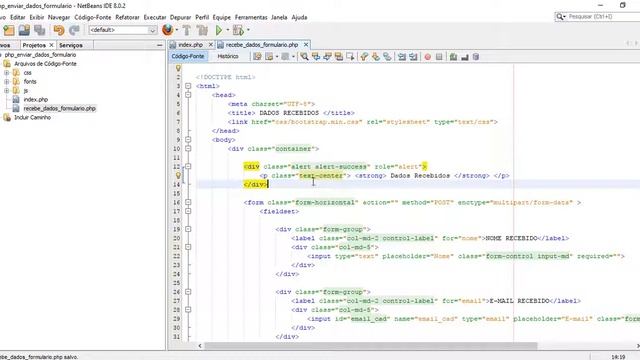
Task: Click the lightbulb hint on line 13
Action: [178, 176]
